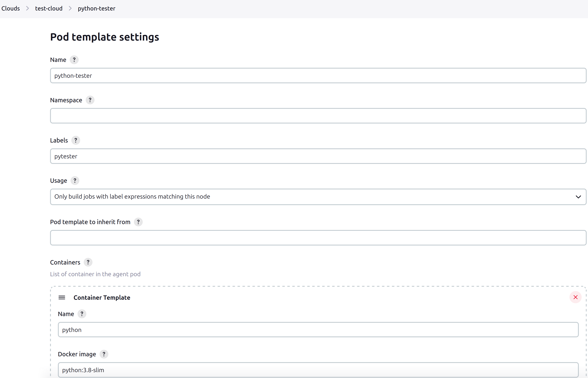Image resolution: width=588 pixels, height=378 pixels.
Task: Focus the Labels field containing pytester
Action: [318, 156]
